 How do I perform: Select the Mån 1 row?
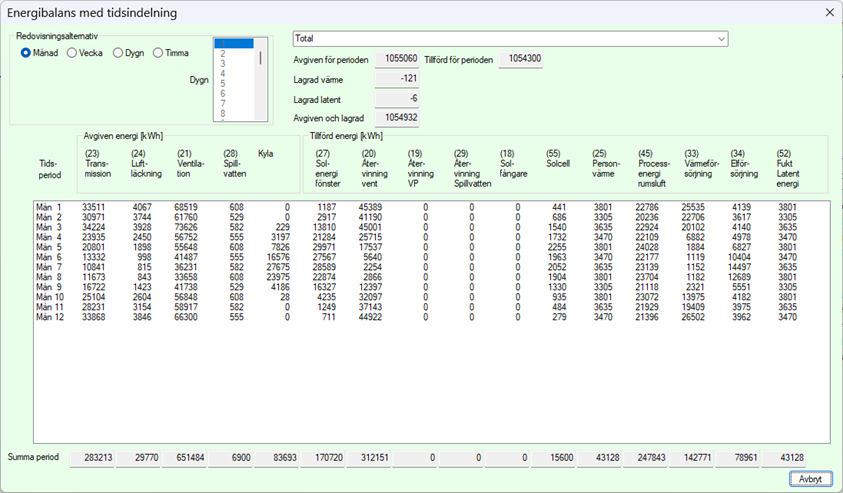click(x=49, y=208)
